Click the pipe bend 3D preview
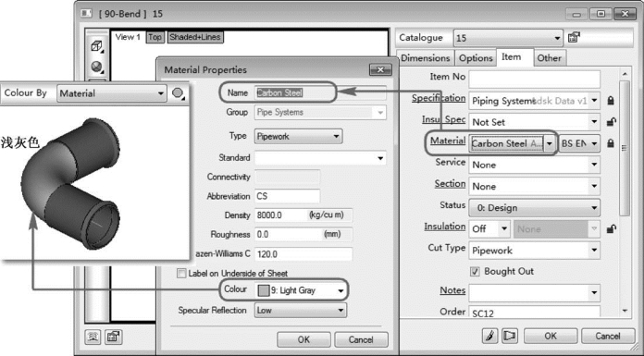 pyautogui.click(x=70, y=183)
